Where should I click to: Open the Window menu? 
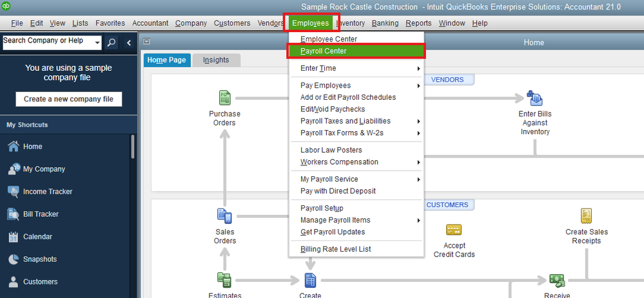(x=452, y=23)
